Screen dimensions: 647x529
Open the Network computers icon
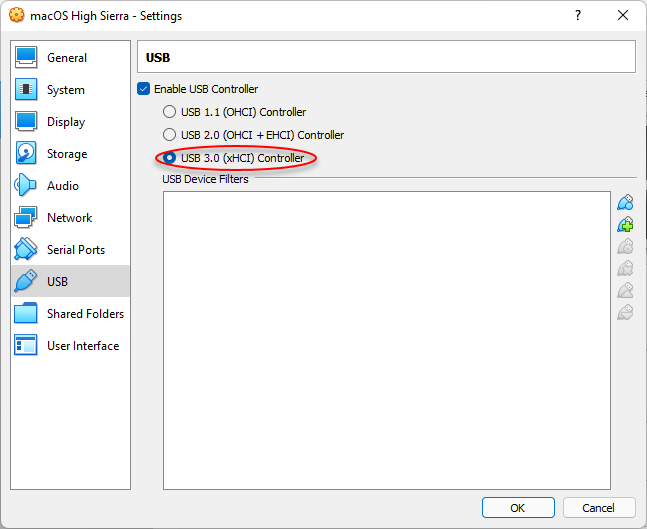pos(26,217)
